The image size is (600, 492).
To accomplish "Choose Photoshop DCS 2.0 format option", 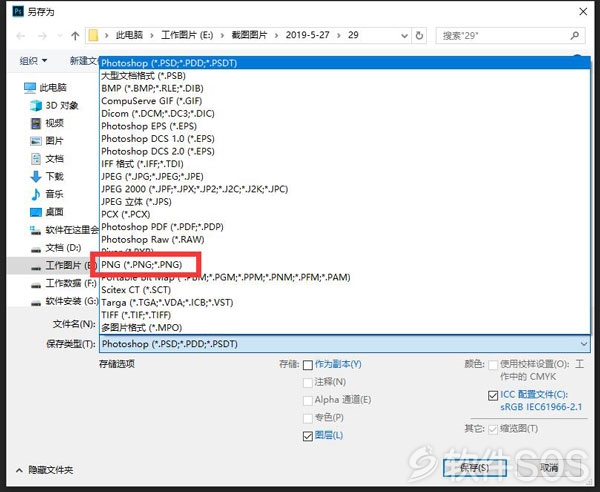I will click(345, 151).
